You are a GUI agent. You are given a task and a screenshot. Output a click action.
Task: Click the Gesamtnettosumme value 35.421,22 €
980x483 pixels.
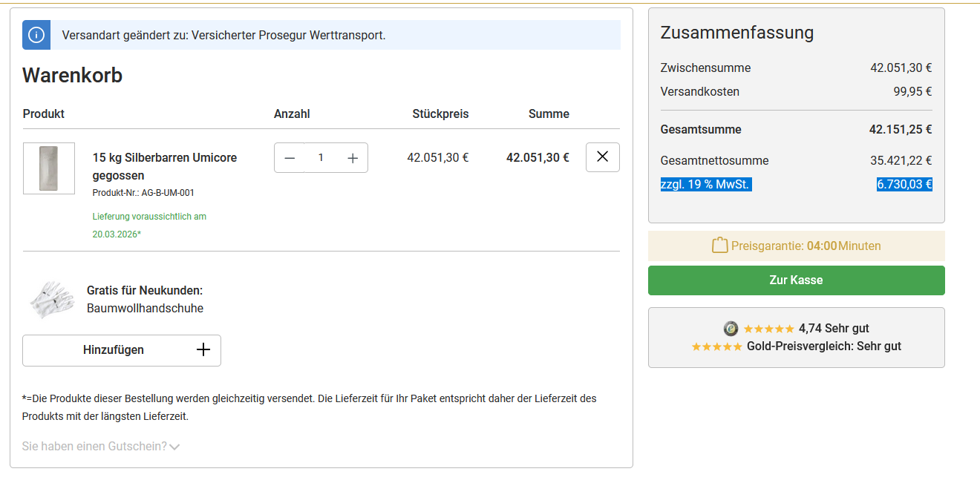click(901, 161)
